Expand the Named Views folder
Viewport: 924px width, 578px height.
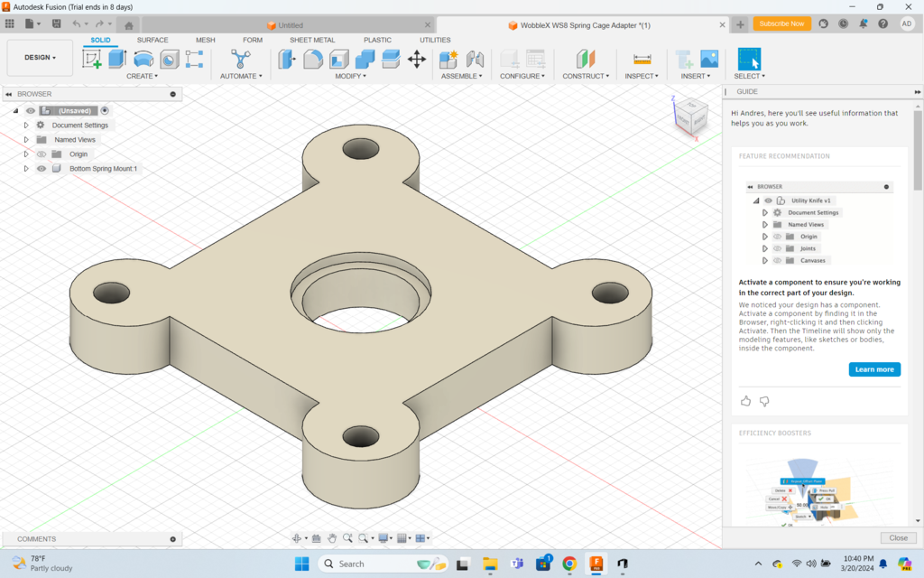pos(26,139)
